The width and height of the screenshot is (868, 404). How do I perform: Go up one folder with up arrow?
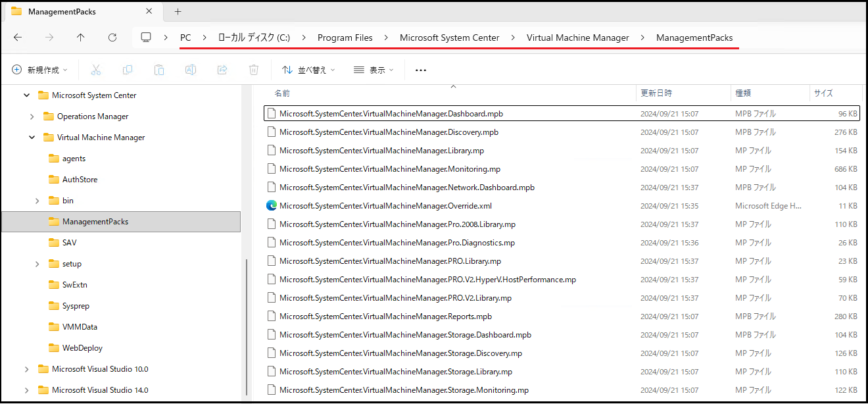(x=81, y=38)
